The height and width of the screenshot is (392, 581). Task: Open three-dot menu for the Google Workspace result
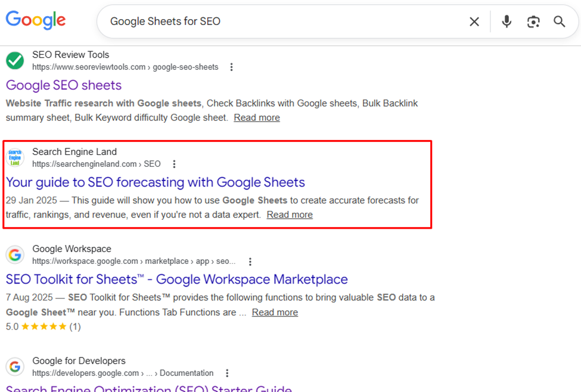click(250, 261)
